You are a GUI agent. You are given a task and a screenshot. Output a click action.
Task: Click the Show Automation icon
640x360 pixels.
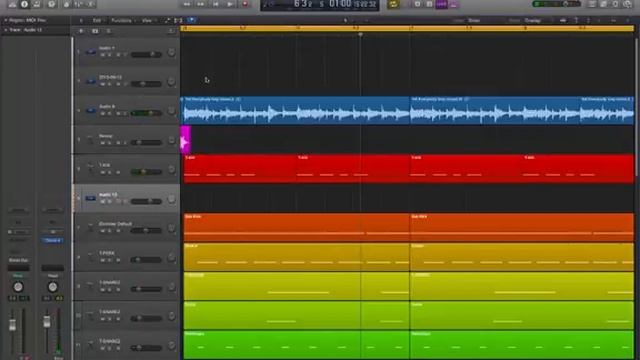pos(167,20)
